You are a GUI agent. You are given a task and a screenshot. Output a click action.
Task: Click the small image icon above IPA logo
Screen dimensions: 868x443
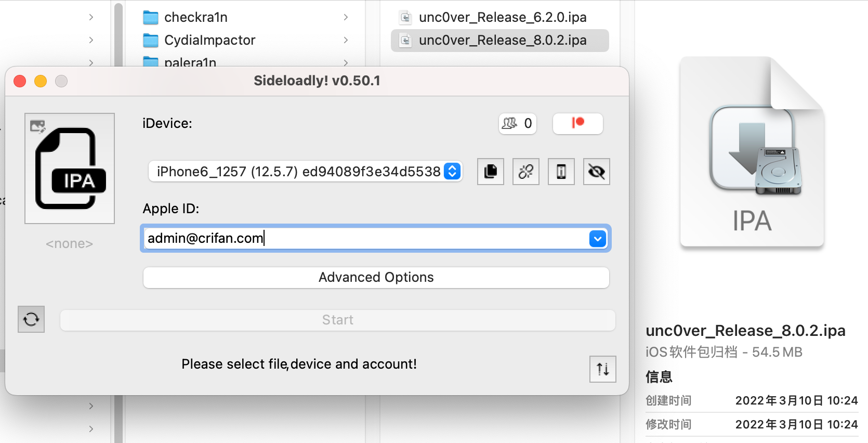coord(37,126)
